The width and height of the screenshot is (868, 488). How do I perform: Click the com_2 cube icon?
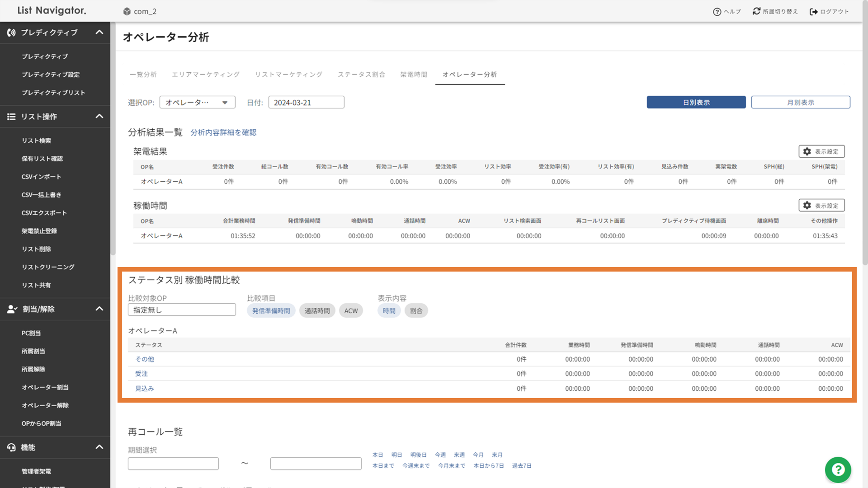click(127, 12)
